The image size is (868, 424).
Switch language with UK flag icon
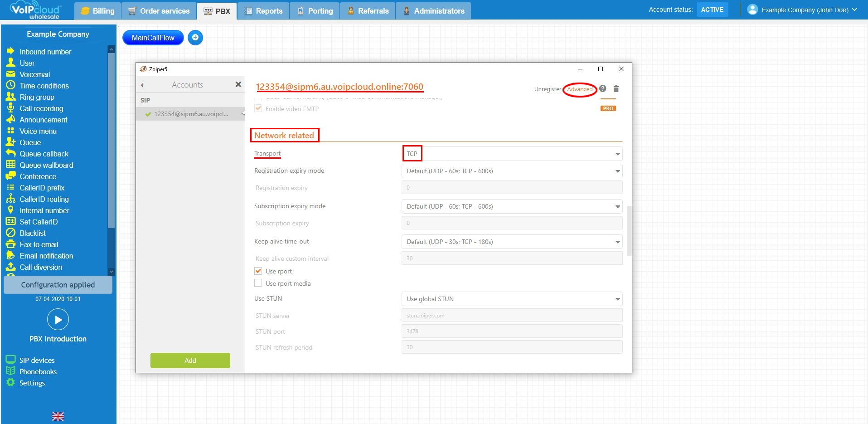tap(58, 416)
